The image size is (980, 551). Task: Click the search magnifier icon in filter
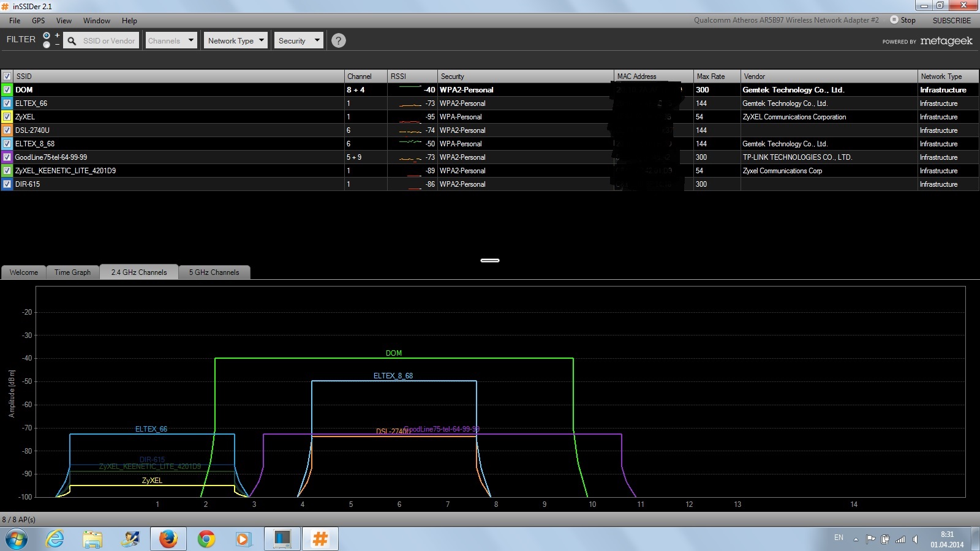point(72,41)
